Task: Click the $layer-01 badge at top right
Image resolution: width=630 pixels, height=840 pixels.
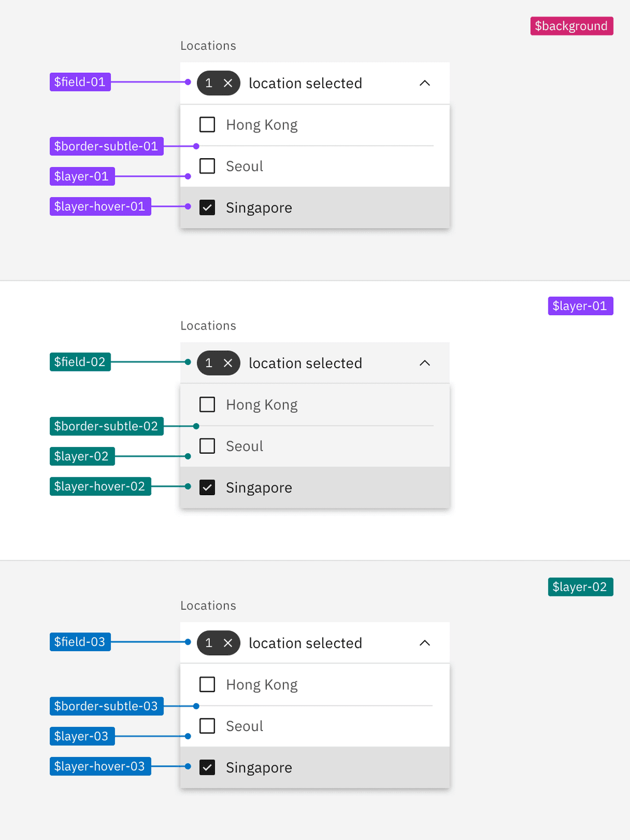Action: [580, 305]
